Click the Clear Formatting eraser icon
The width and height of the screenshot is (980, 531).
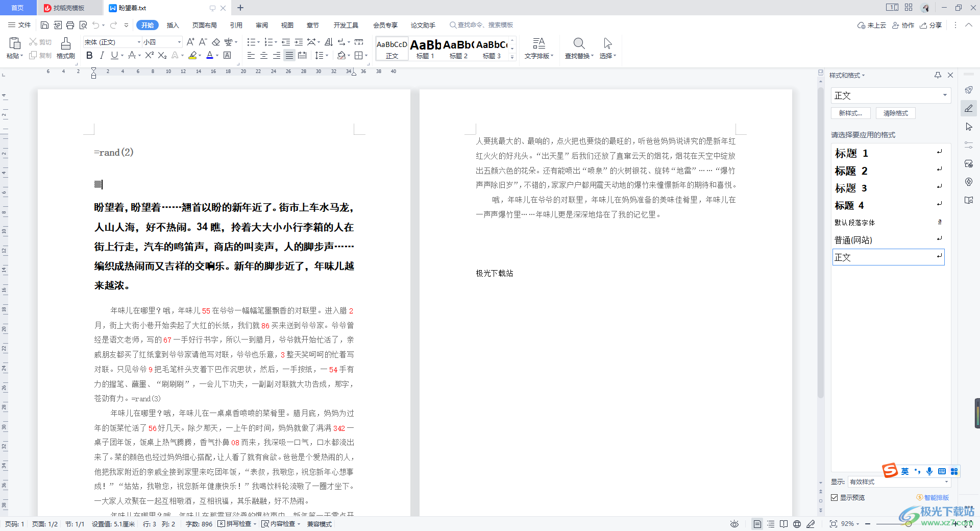coord(216,42)
